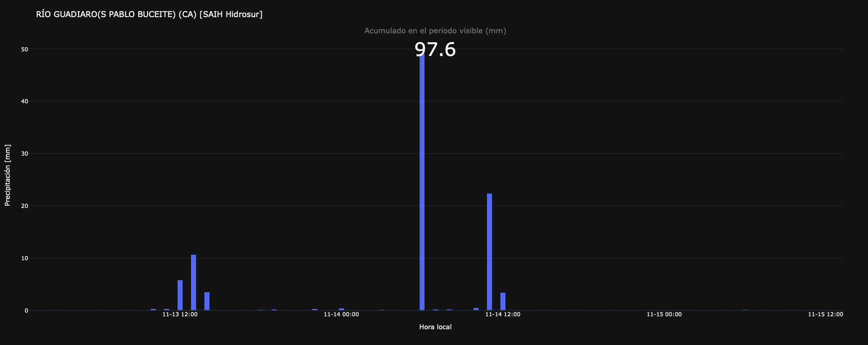
Task: Click the accumulated total value 97.6
Action: click(435, 50)
